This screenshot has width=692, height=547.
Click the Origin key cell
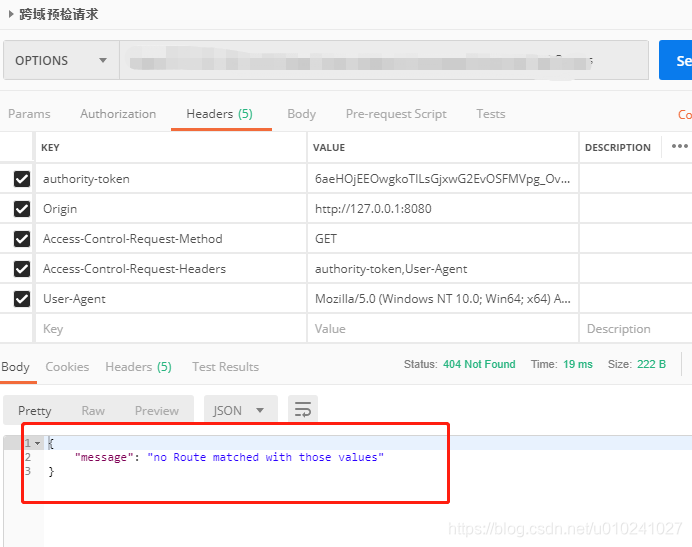171,209
